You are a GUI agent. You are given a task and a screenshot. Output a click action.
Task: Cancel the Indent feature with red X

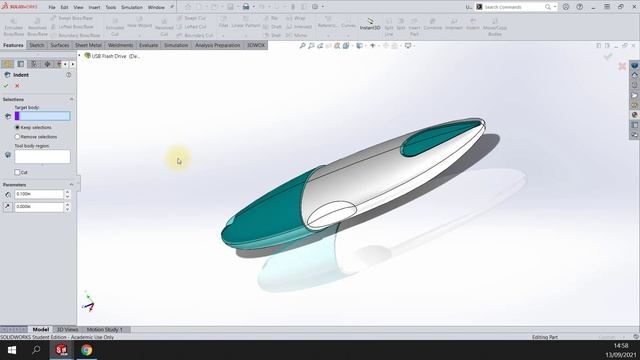tap(17, 86)
